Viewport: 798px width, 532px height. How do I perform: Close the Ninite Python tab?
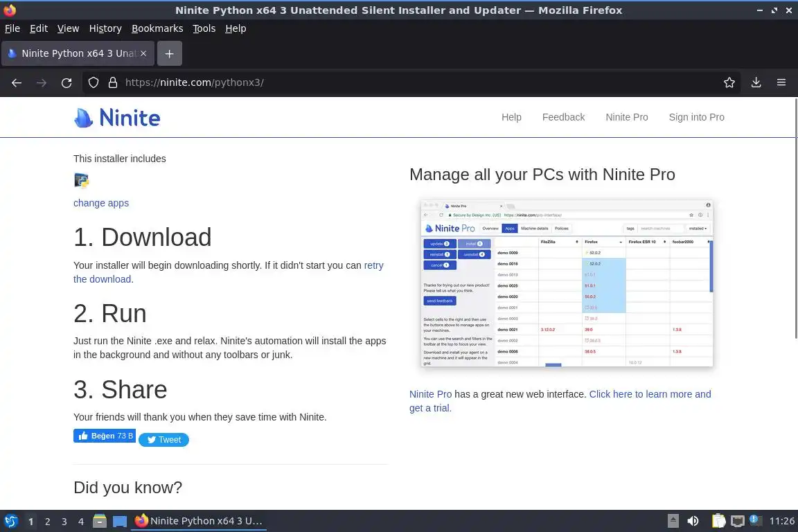[x=143, y=53]
